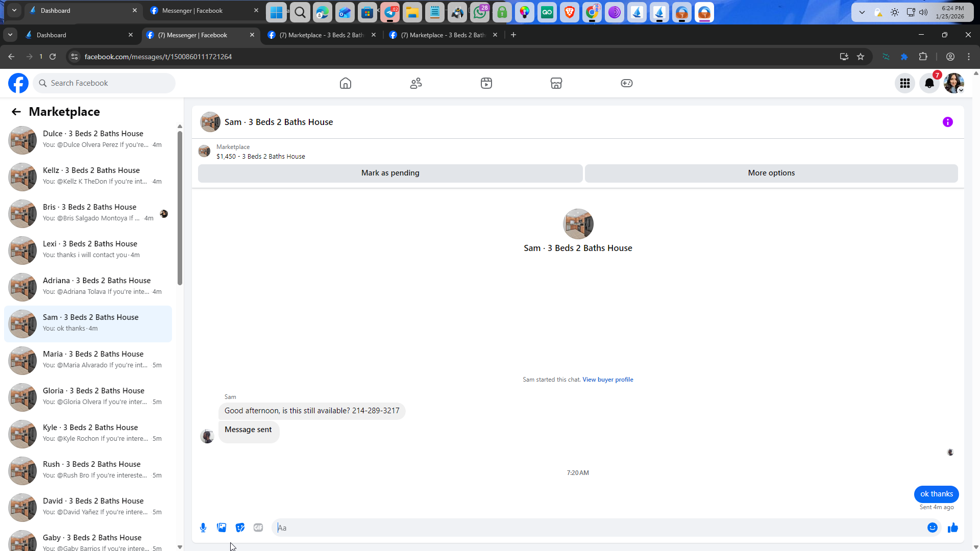Switch to first Marketplace 3 Beds tab
The image size is (980, 551).
pos(322,35)
